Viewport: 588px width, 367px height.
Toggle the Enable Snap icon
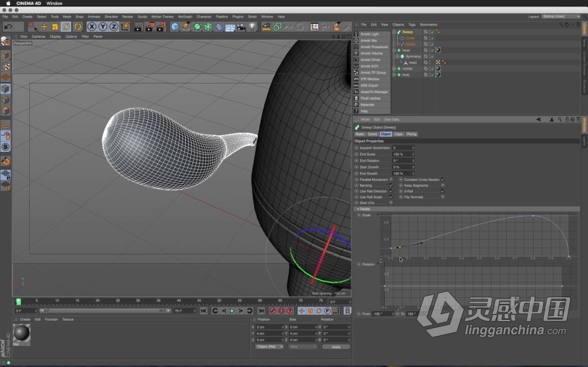[x=5, y=147]
